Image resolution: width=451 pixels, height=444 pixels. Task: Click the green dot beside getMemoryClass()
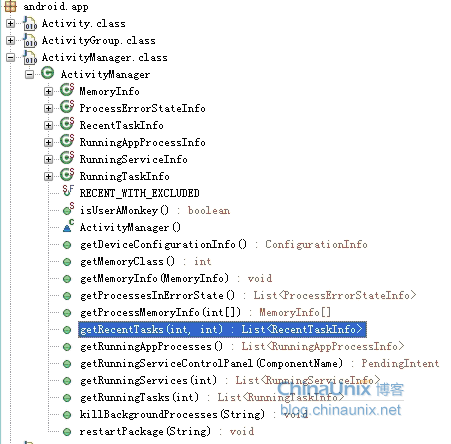tap(67, 262)
